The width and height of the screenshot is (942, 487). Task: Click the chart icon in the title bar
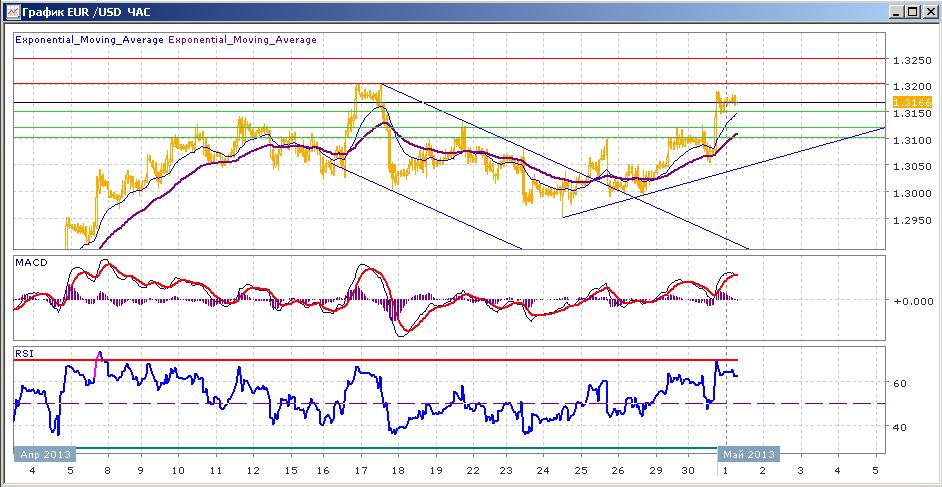pyautogui.click(x=11, y=11)
